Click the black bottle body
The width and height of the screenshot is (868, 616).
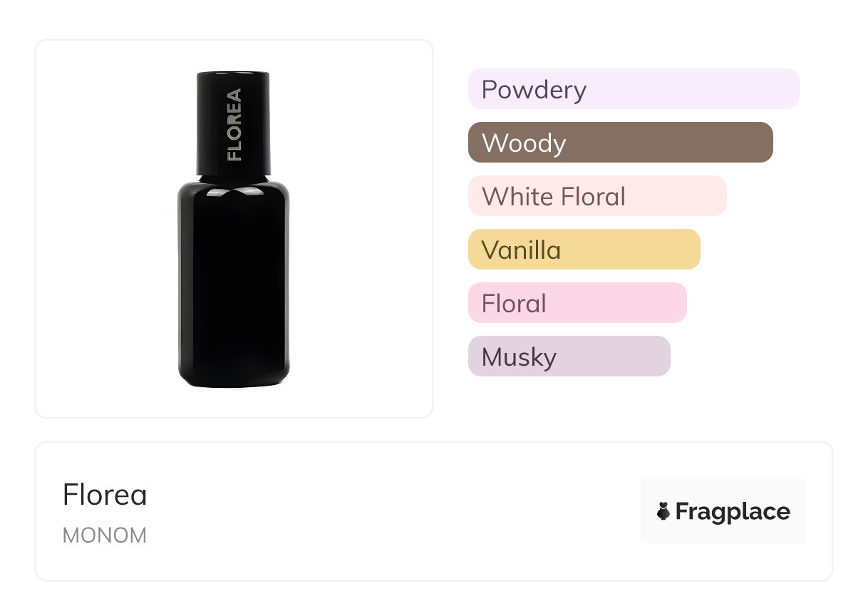click(x=233, y=285)
